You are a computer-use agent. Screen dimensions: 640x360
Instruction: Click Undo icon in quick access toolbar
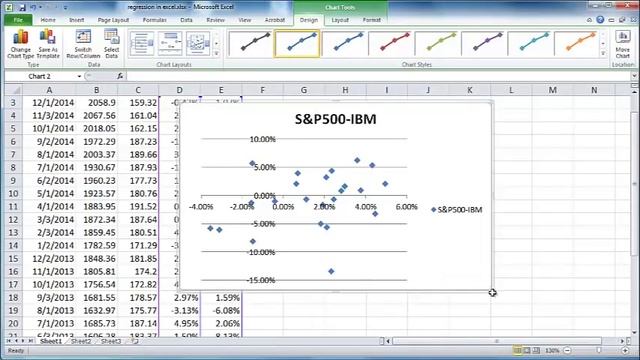[33, 7]
